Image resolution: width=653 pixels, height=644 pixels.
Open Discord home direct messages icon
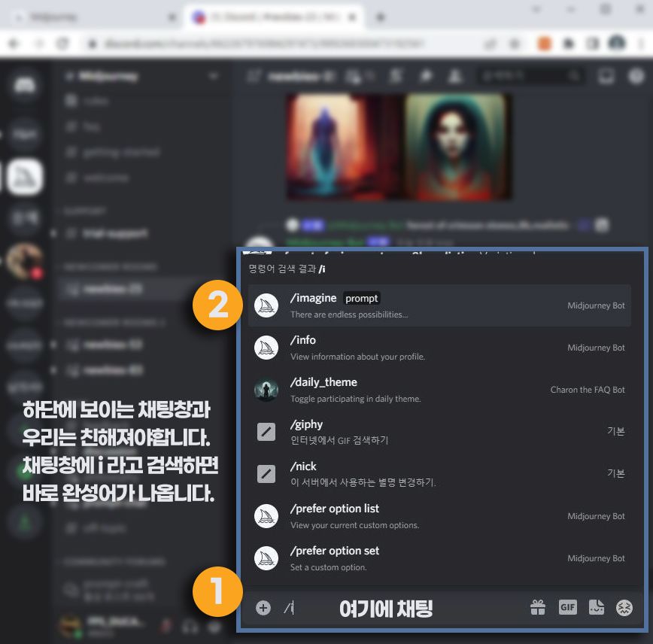pos(25,86)
